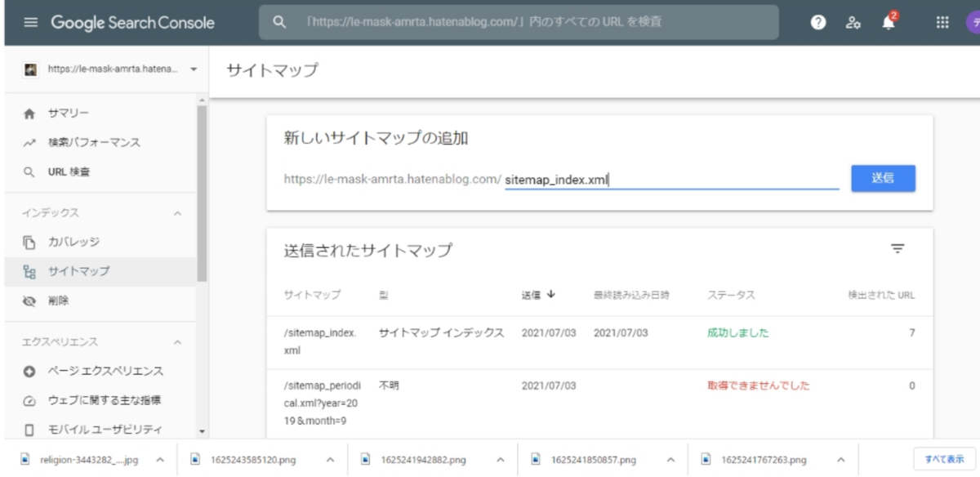The image size is (980, 477).
Task: Open 検索パフォーマンス in sidebar
Action: coord(93,143)
